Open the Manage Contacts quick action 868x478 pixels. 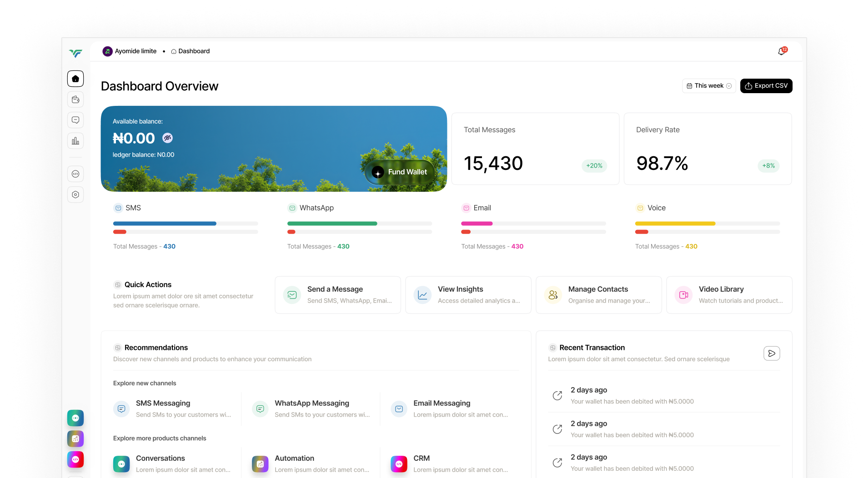(599, 295)
